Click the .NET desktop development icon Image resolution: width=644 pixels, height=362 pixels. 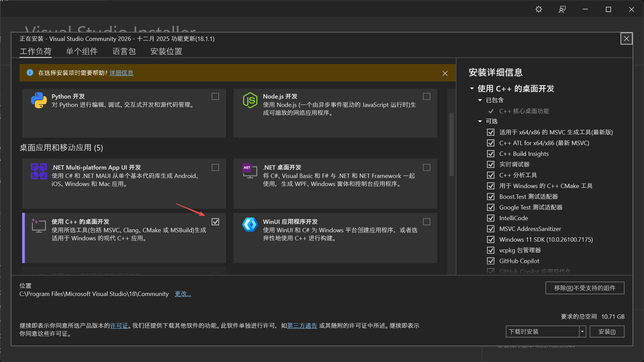click(x=250, y=171)
